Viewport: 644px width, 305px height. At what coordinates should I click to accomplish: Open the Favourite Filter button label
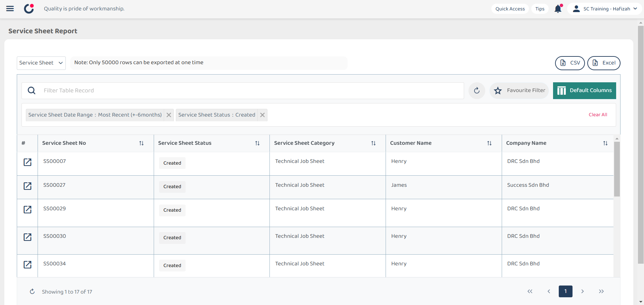(x=526, y=90)
